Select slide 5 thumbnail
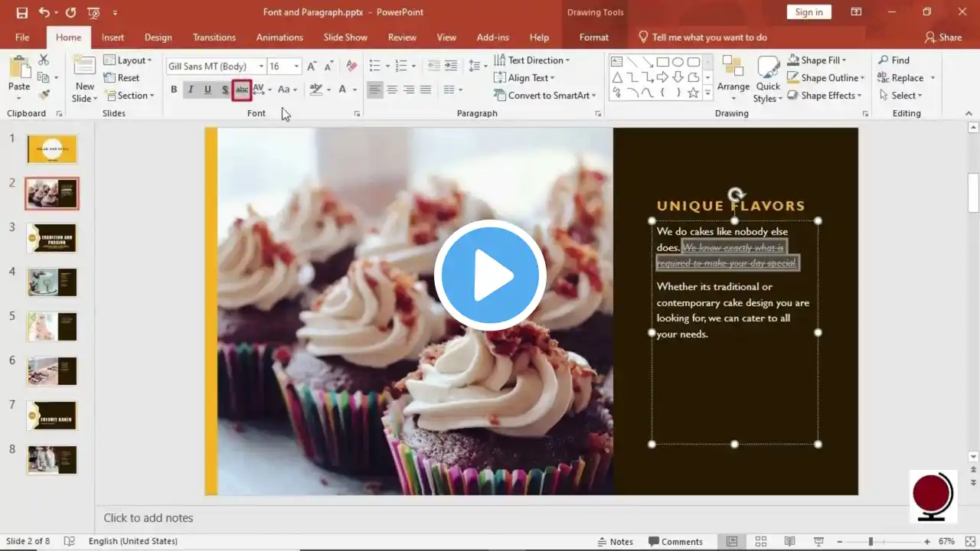 [x=52, y=327]
